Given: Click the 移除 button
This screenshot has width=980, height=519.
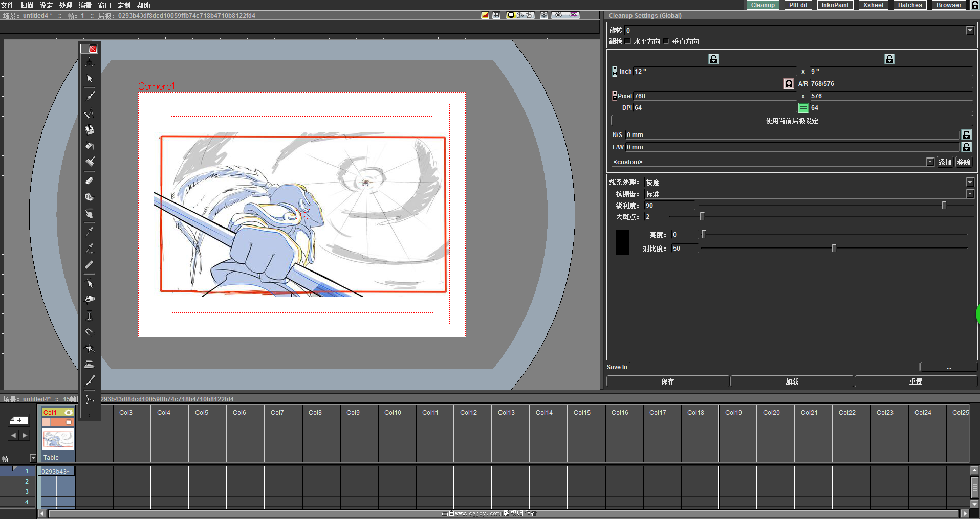Looking at the screenshot, I should [x=964, y=162].
